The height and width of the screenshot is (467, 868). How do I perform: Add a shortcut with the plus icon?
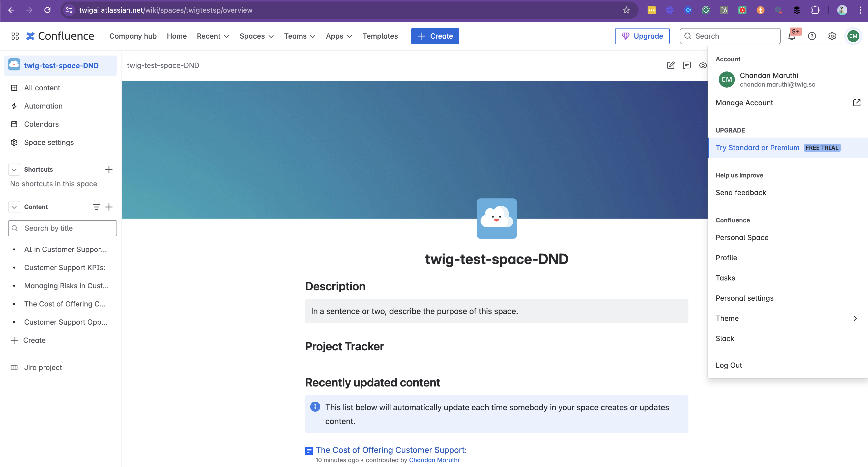(108, 169)
